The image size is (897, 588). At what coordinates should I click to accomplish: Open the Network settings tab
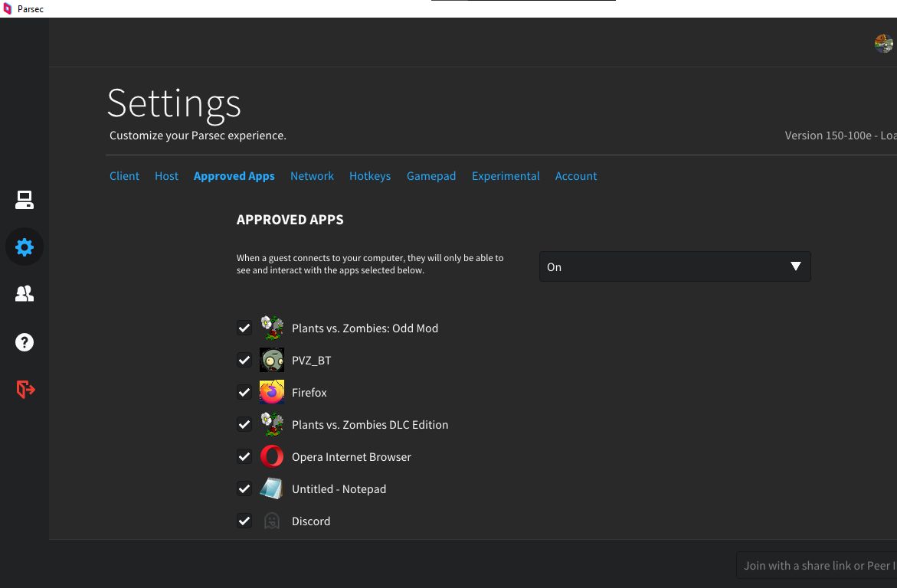(x=312, y=176)
